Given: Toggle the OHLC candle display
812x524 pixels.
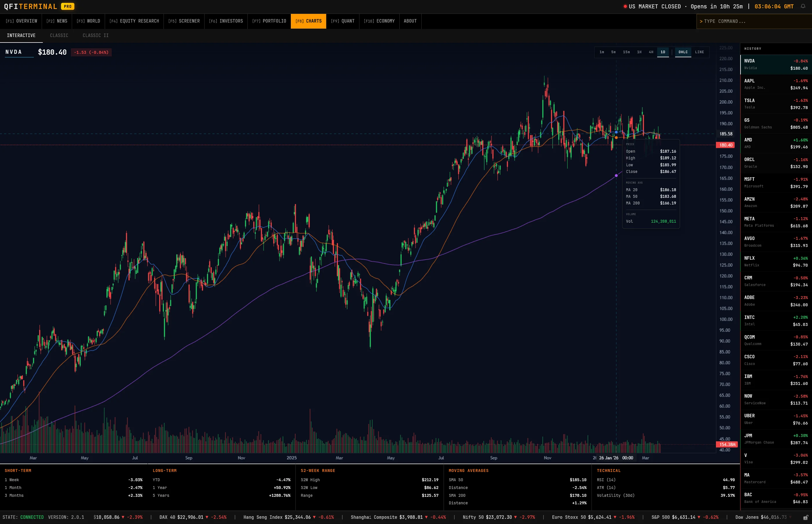Looking at the screenshot, I should click(683, 52).
